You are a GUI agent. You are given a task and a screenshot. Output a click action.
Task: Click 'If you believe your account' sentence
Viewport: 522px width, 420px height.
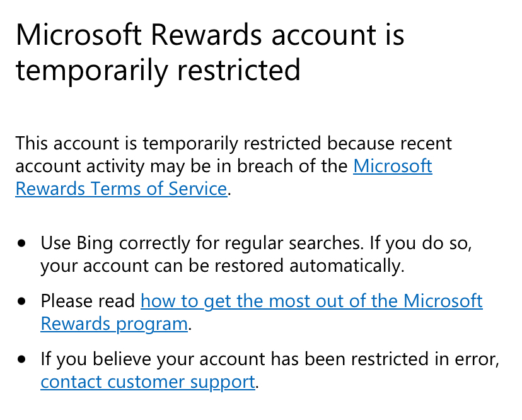click(x=270, y=359)
